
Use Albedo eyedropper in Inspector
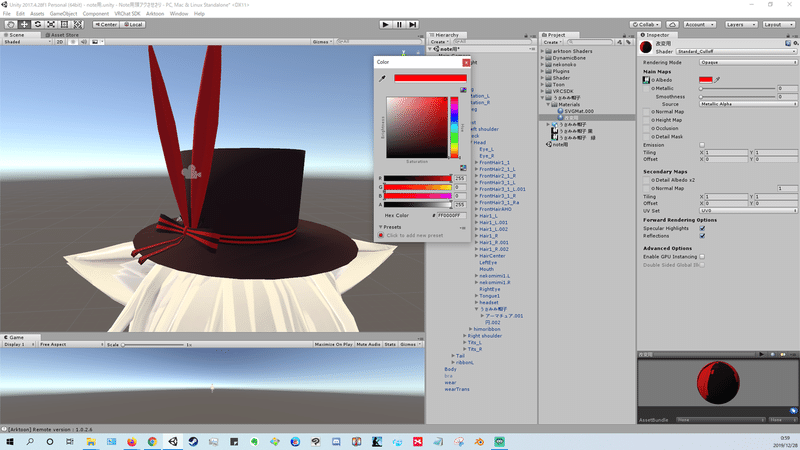point(717,80)
